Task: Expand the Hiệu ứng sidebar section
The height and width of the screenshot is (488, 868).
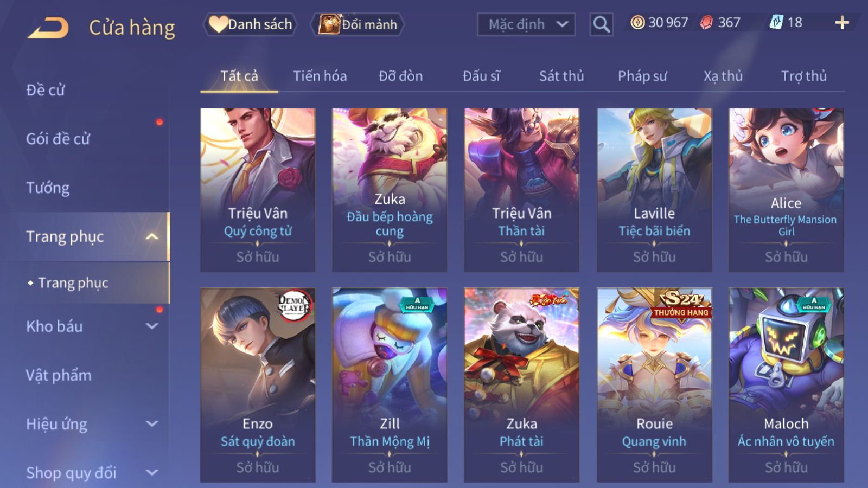Action: pos(152,424)
